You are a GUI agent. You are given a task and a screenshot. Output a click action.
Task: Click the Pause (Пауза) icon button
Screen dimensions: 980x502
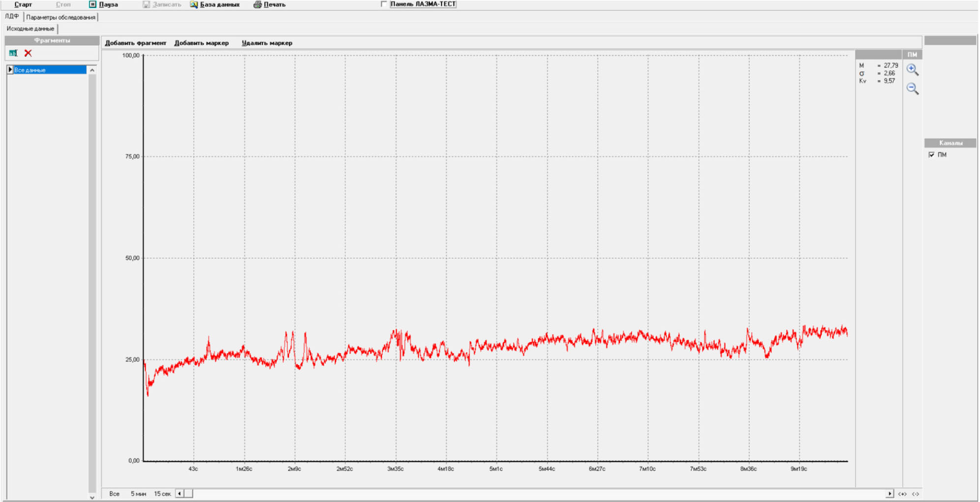coord(92,4)
